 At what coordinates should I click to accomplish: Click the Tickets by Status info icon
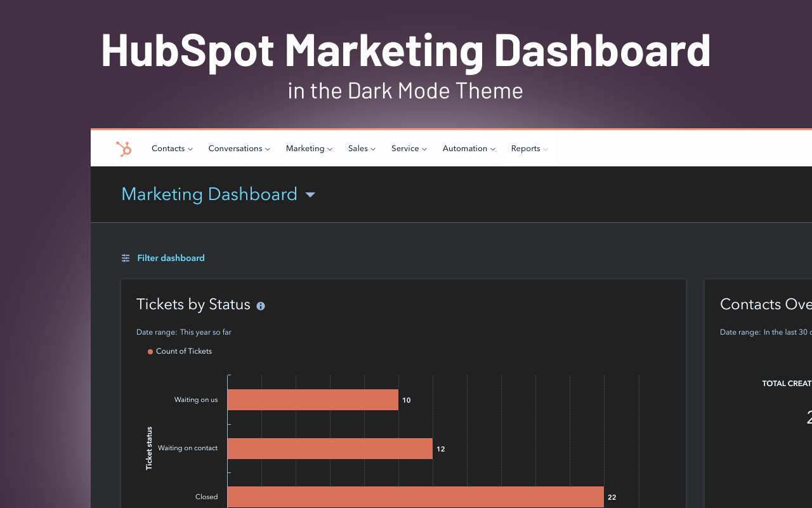[x=261, y=306]
